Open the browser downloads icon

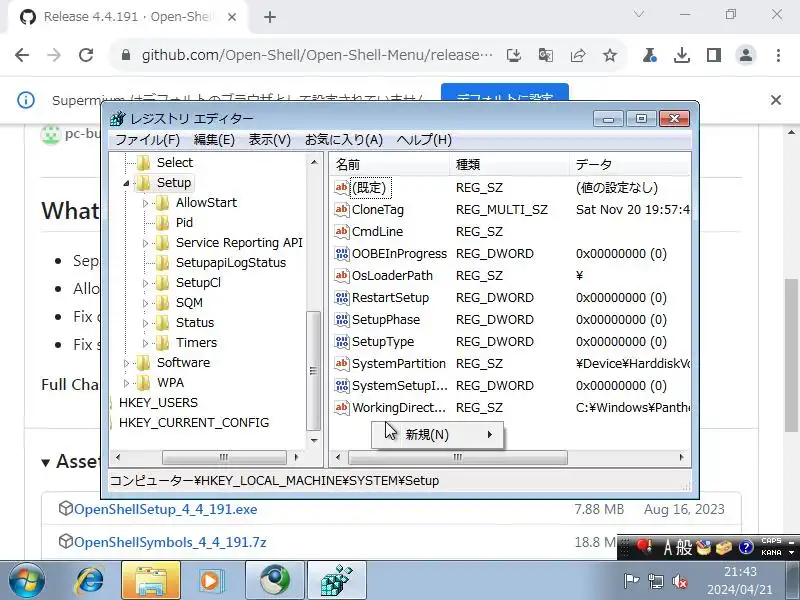682,55
